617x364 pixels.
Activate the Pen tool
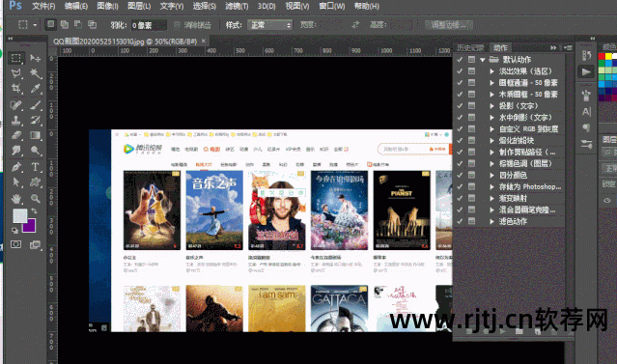tap(16, 167)
